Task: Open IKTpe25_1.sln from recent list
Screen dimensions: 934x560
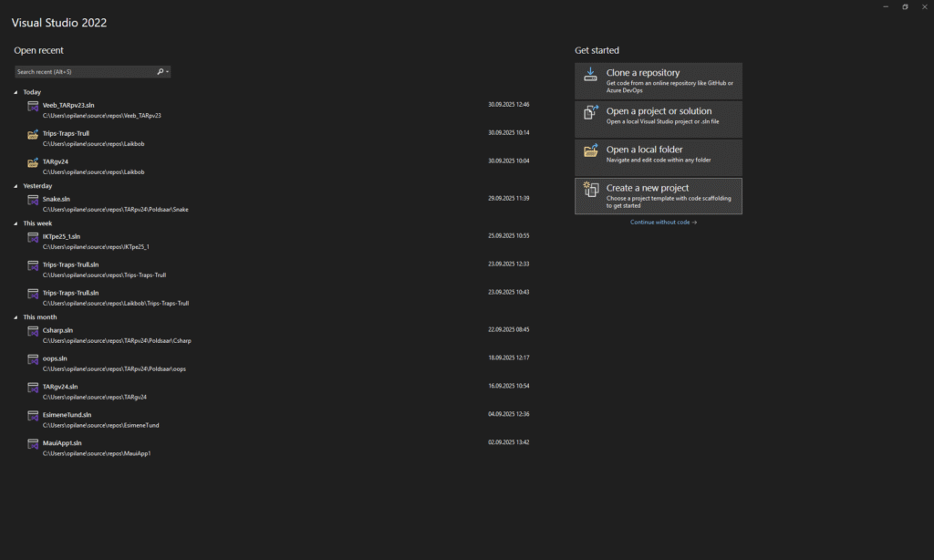Action: [x=61, y=236]
